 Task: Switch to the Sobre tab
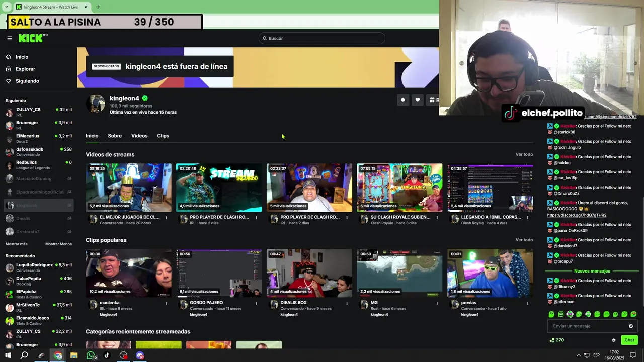tap(115, 136)
